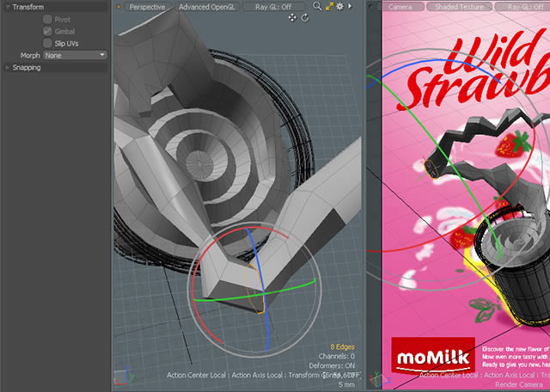Viewport: 550px width, 392px height.
Task: Open the Camera view type menu
Action: (x=400, y=7)
